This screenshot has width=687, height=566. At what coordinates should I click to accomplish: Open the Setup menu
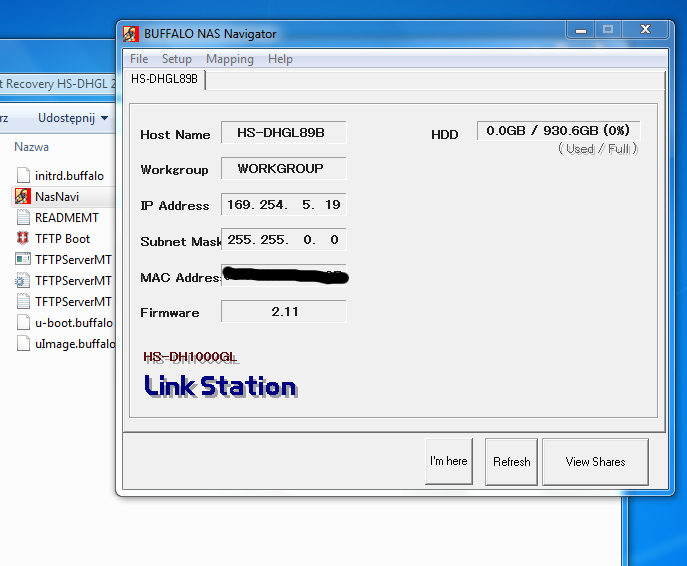pyautogui.click(x=177, y=59)
